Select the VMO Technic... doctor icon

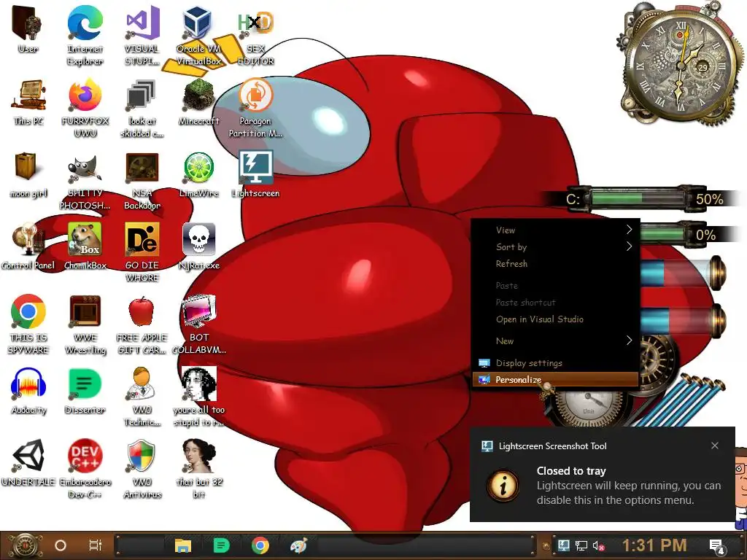coord(142,397)
